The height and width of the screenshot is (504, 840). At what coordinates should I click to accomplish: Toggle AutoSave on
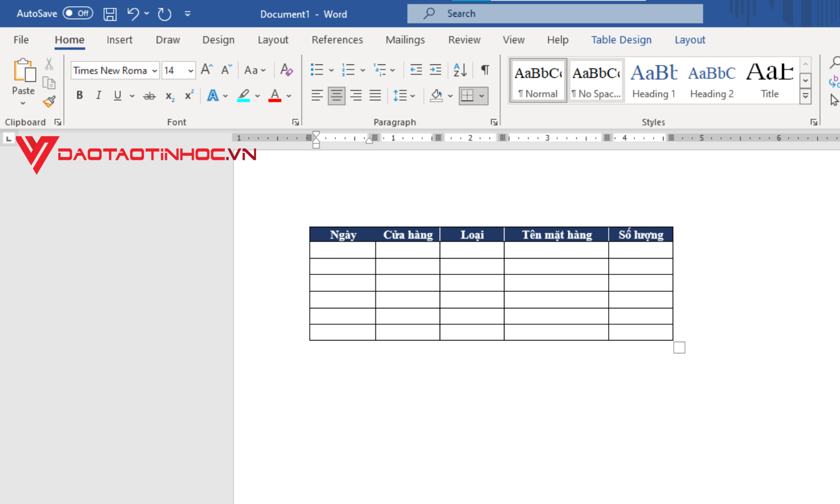[77, 13]
